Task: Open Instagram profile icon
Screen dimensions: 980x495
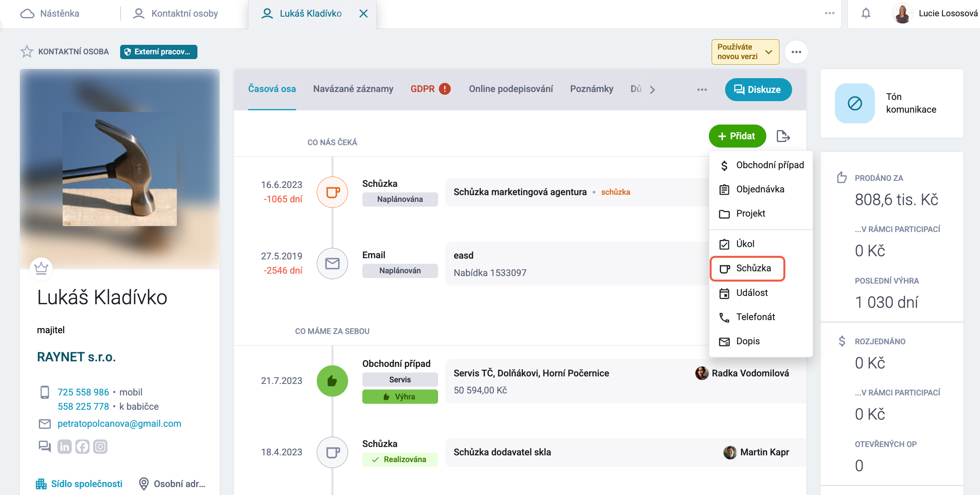Action: point(100,447)
